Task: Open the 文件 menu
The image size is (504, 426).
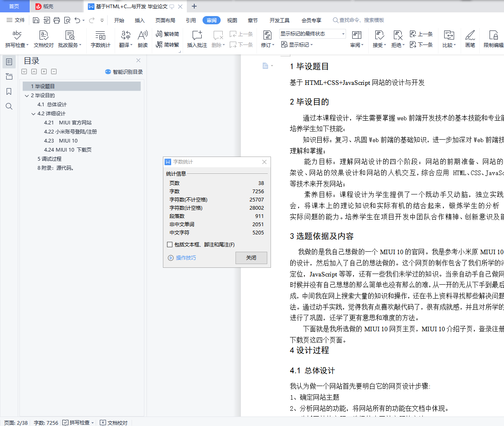Action: coord(16,20)
